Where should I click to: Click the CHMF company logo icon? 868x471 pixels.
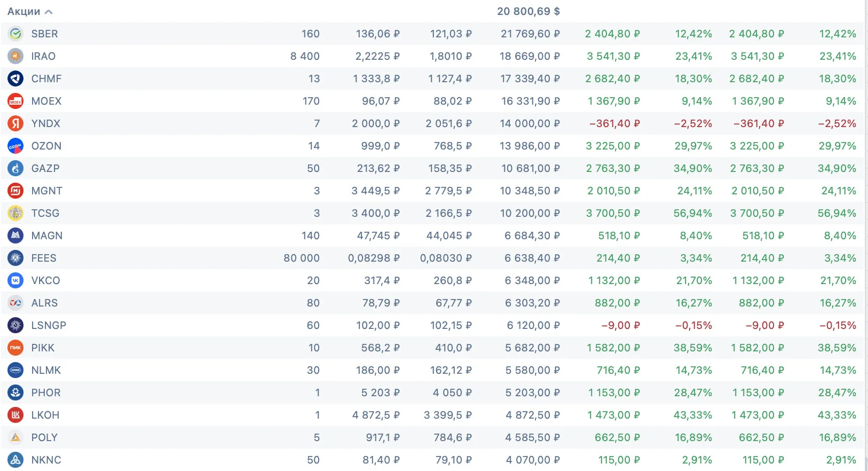point(15,78)
